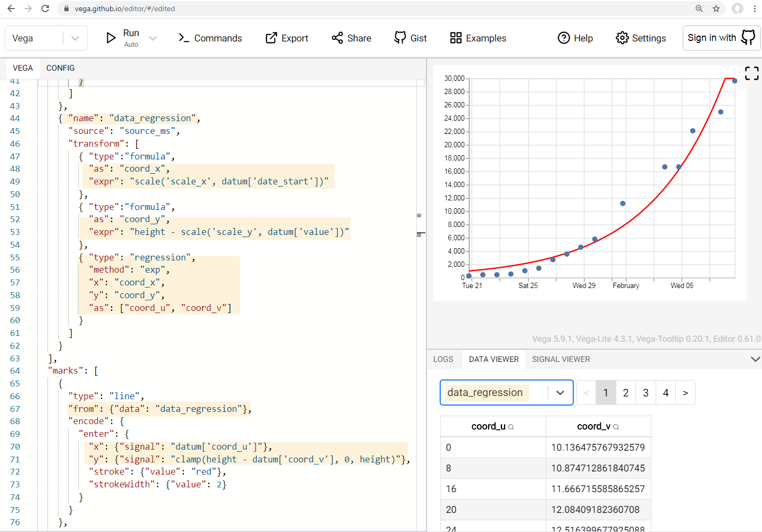Open the Help panel
This screenshot has height=532, width=762.
(x=575, y=38)
